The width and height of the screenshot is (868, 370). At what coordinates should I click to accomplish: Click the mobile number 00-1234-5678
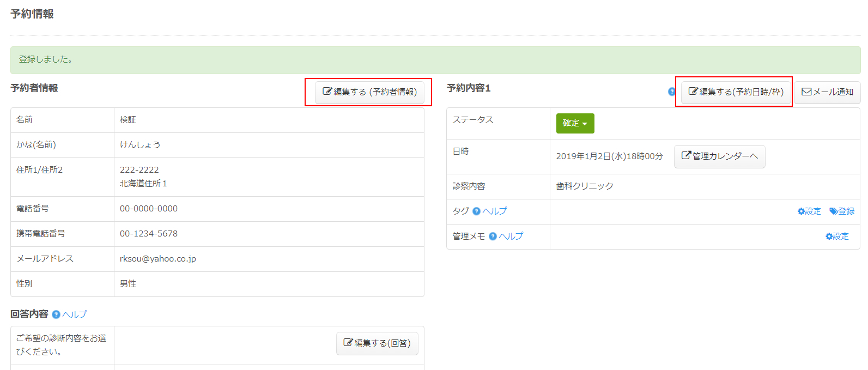(x=149, y=234)
